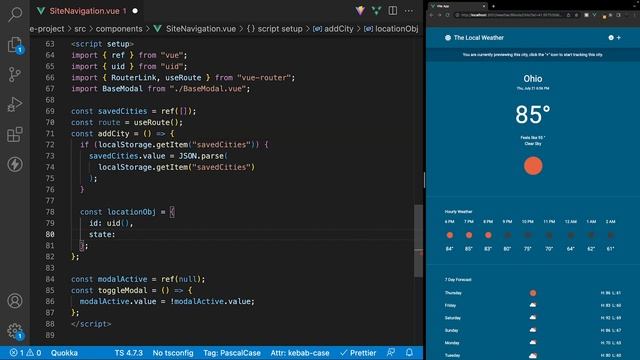Click Prettier in the status bar
Viewport: 640px width, 360px height.
pos(358,353)
